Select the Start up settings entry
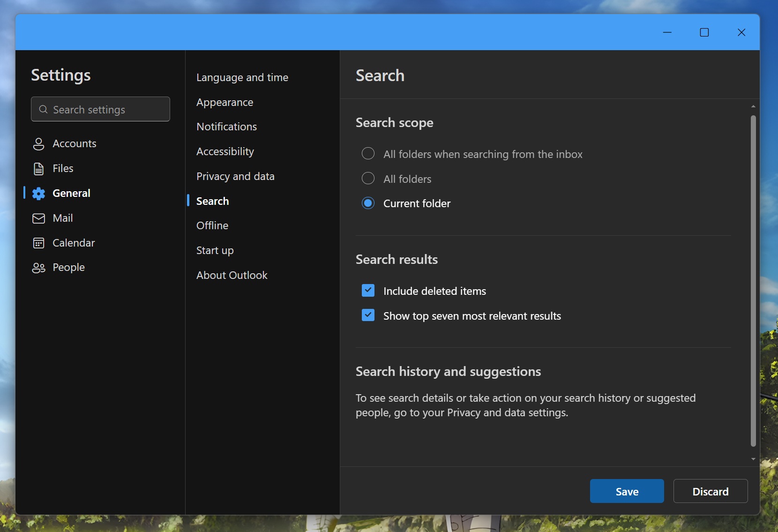 tap(215, 250)
